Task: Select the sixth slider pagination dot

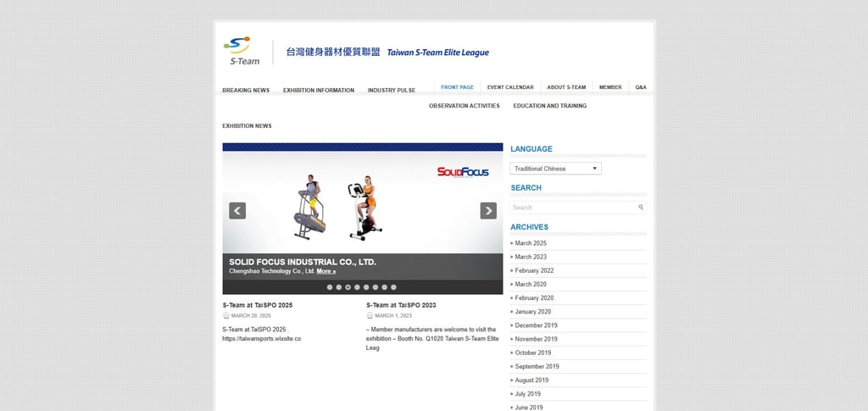Action: click(x=376, y=287)
